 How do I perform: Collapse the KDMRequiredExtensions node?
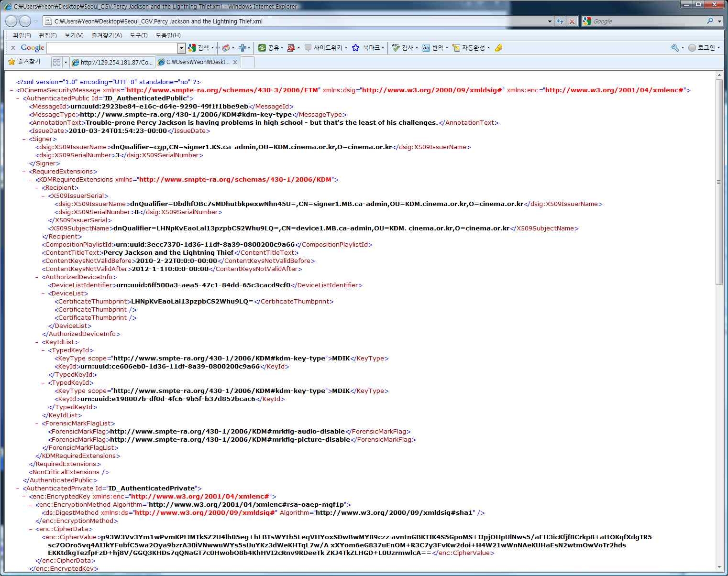click(31, 180)
